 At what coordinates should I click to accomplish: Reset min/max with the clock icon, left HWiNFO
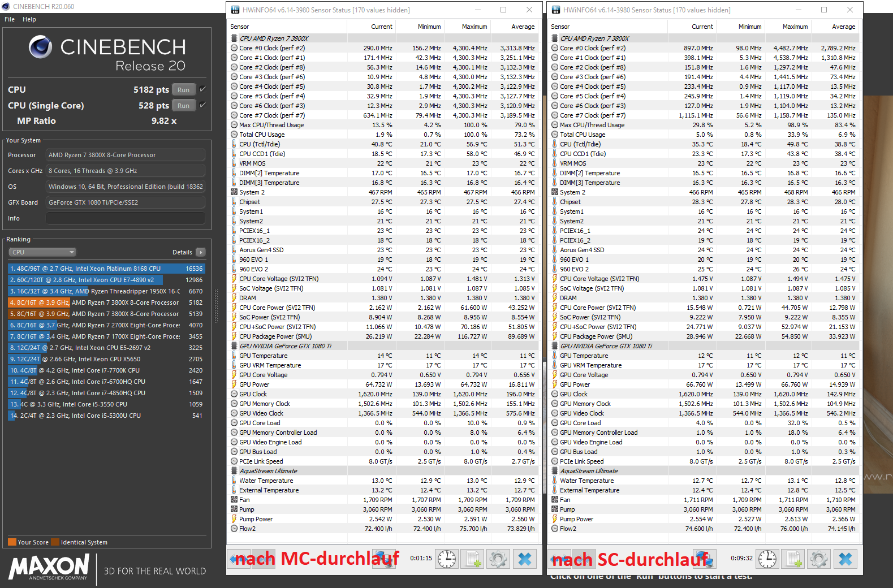click(447, 559)
